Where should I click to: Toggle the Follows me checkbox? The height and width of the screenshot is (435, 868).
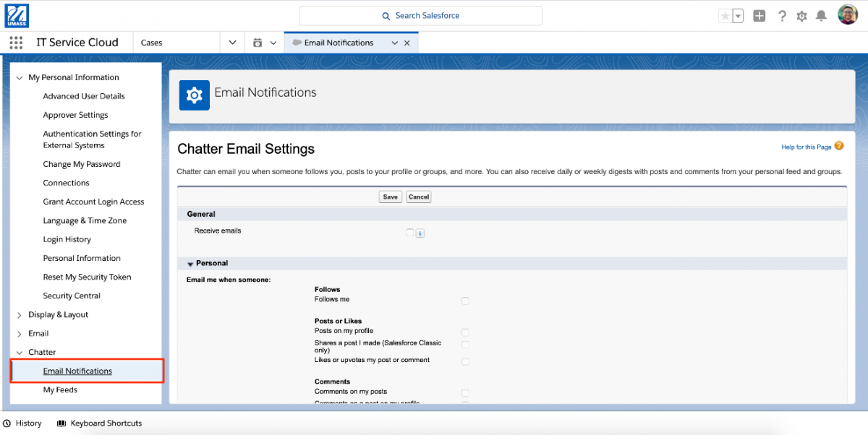point(465,301)
